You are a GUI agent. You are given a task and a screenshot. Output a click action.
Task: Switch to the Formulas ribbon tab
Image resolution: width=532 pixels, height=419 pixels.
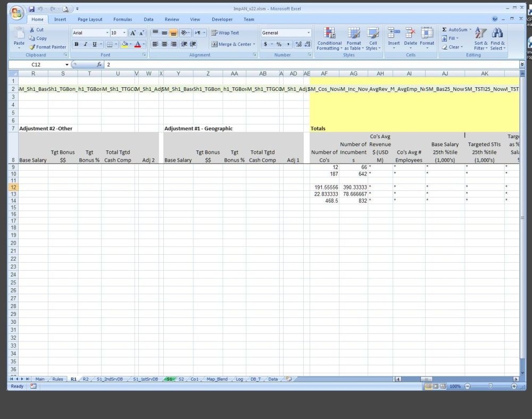[x=122, y=19]
